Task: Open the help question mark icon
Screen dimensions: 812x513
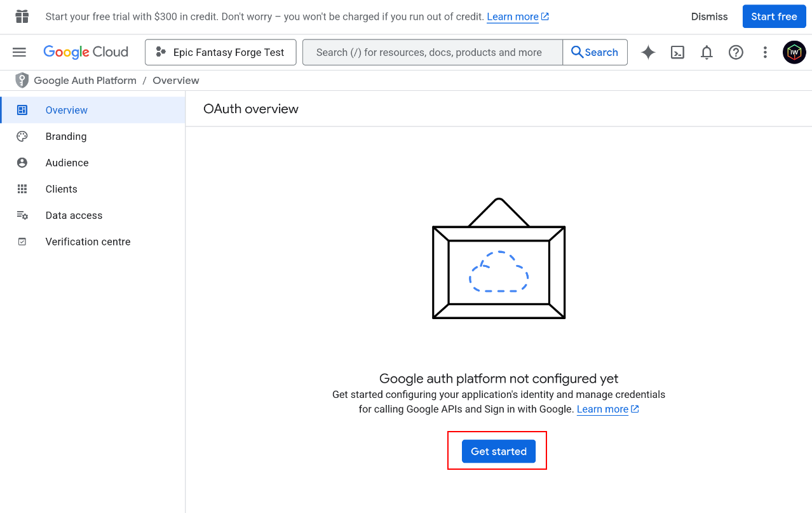Action: click(x=736, y=52)
